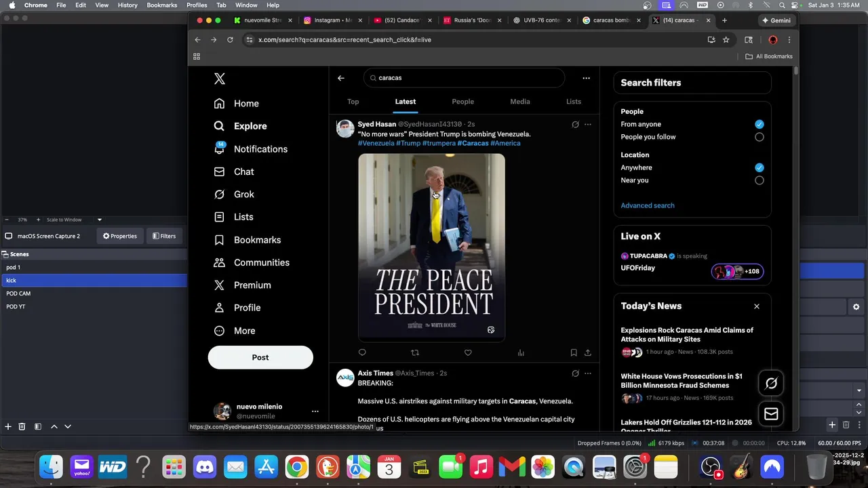This screenshot has height=488, width=868.
Task: Open Discord from the Dock
Action: (x=204, y=467)
